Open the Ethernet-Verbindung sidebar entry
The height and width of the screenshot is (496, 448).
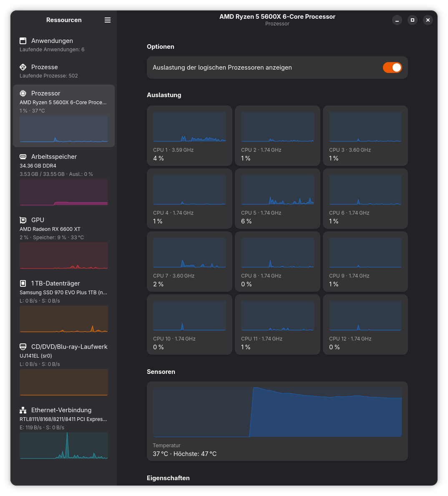[64, 433]
